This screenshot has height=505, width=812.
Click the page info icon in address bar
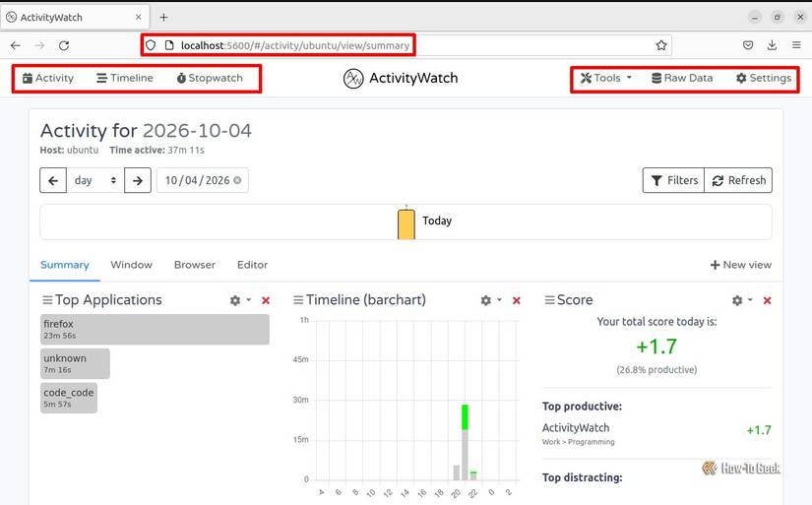point(169,45)
